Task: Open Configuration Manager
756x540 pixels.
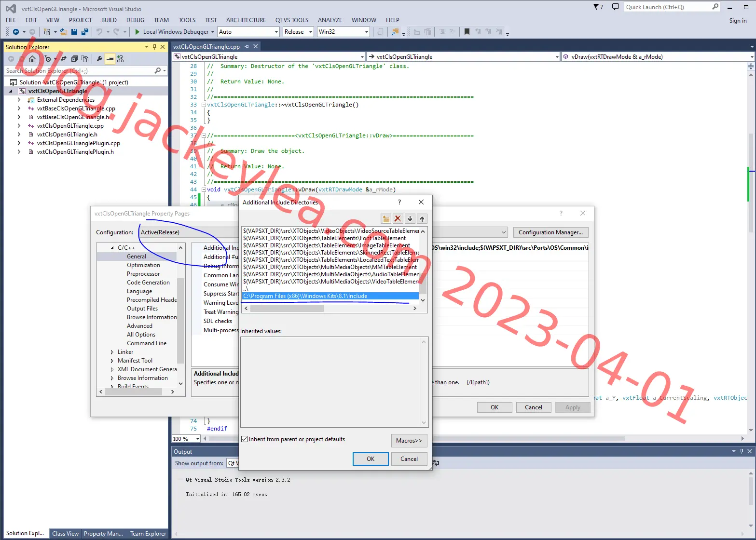Action: 550,232
